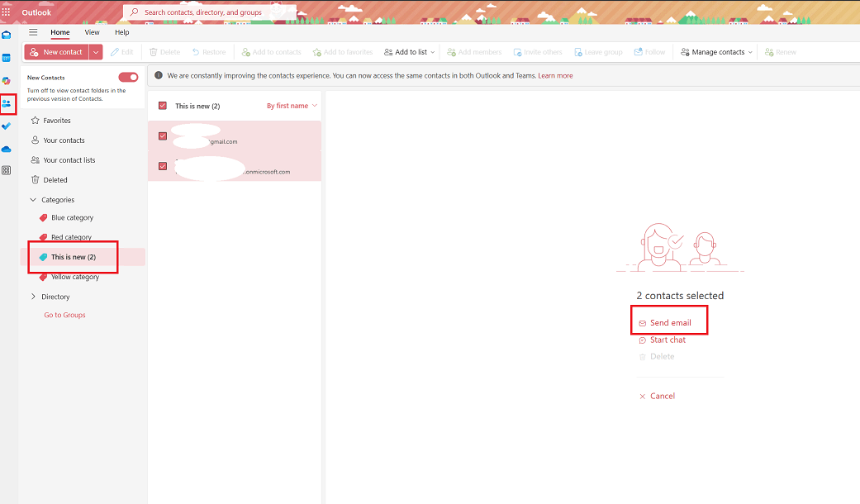Click Invite others in ribbon

click(x=538, y=52)
